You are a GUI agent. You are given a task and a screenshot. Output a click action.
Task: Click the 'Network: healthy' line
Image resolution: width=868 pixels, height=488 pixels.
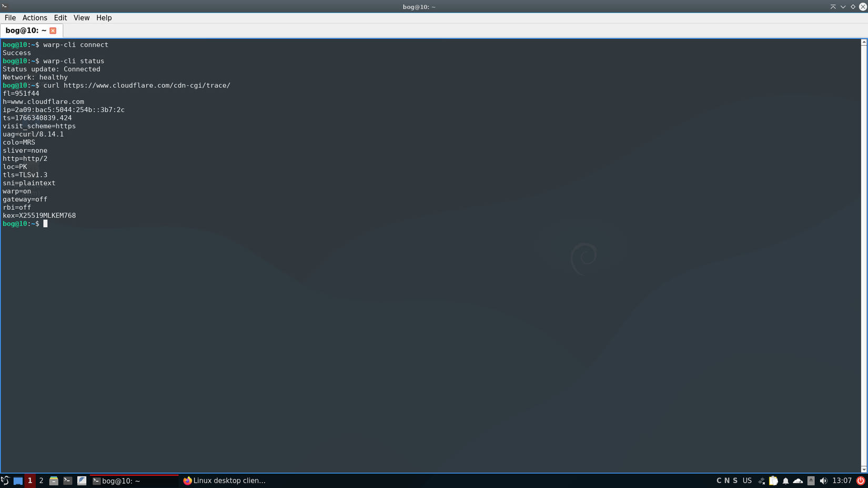click(x=35, y=77)
